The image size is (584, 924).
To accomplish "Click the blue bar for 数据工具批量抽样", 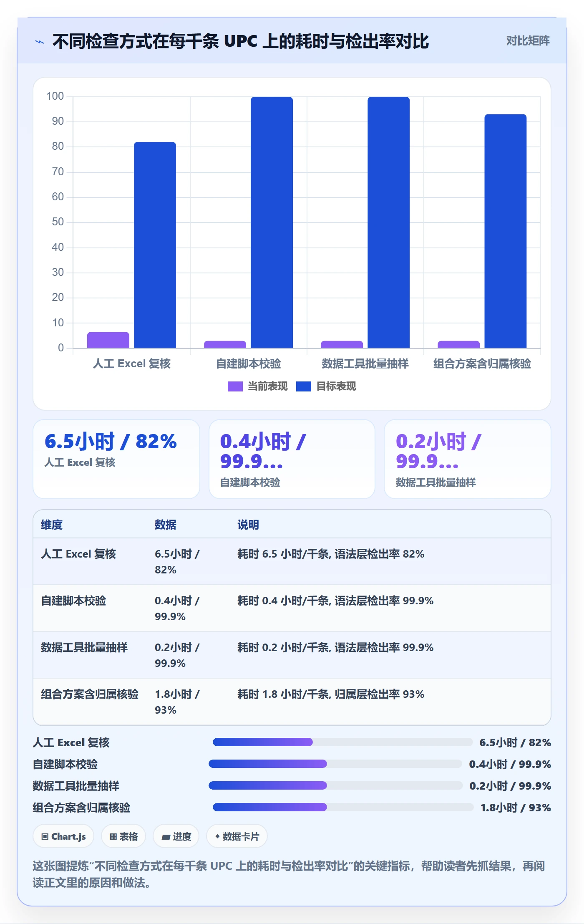I will [388, 222].
